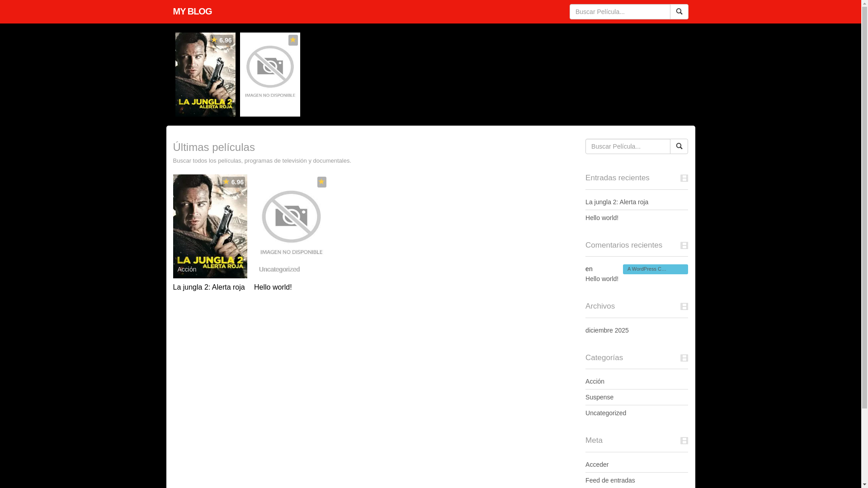Viewport: 868px width, 488px height.
Task: Open the diciembre 2025 archive
Action: tap(607, 330)
